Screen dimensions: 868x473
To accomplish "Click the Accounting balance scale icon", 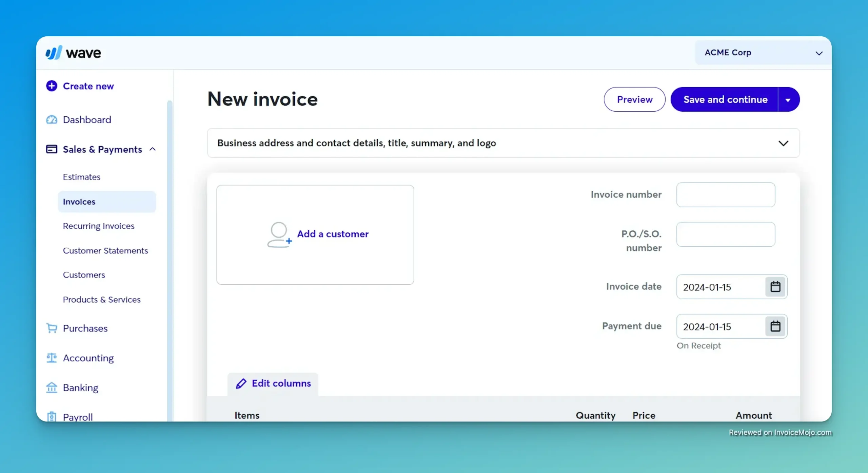I will (x=52, y=358).
